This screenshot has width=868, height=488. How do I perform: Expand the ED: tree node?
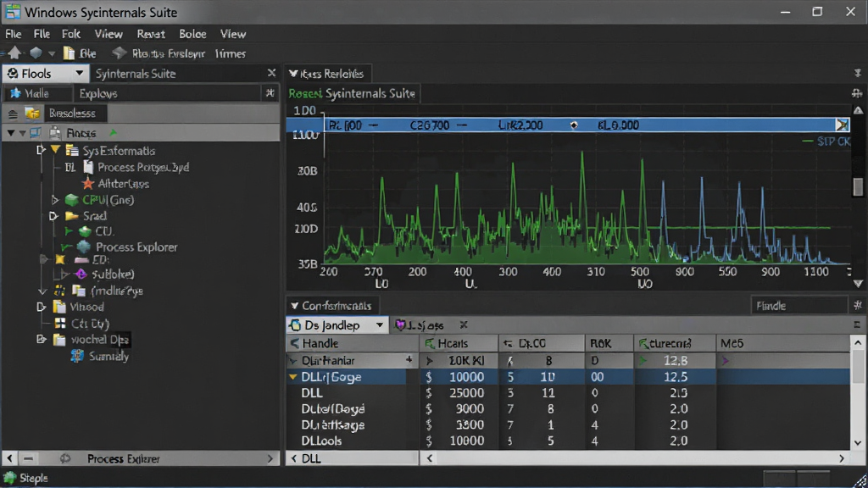(44, 259)
